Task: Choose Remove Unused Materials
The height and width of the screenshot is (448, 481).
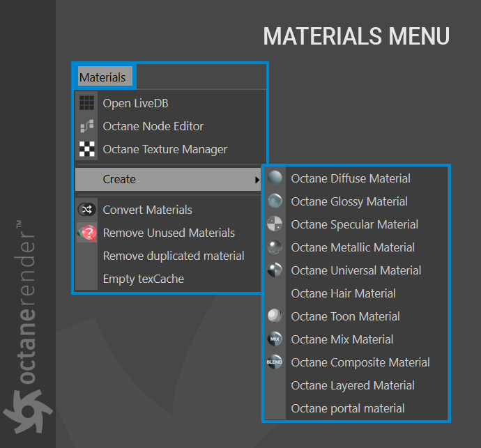Action: pyautogui.click(x=168, y=233)
